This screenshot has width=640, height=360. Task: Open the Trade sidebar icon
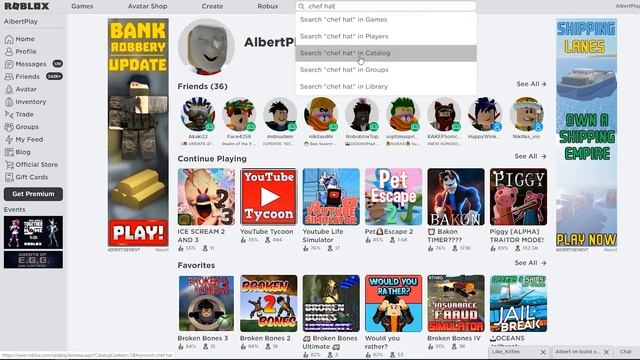pyautogui.click(x=9, y=115)
